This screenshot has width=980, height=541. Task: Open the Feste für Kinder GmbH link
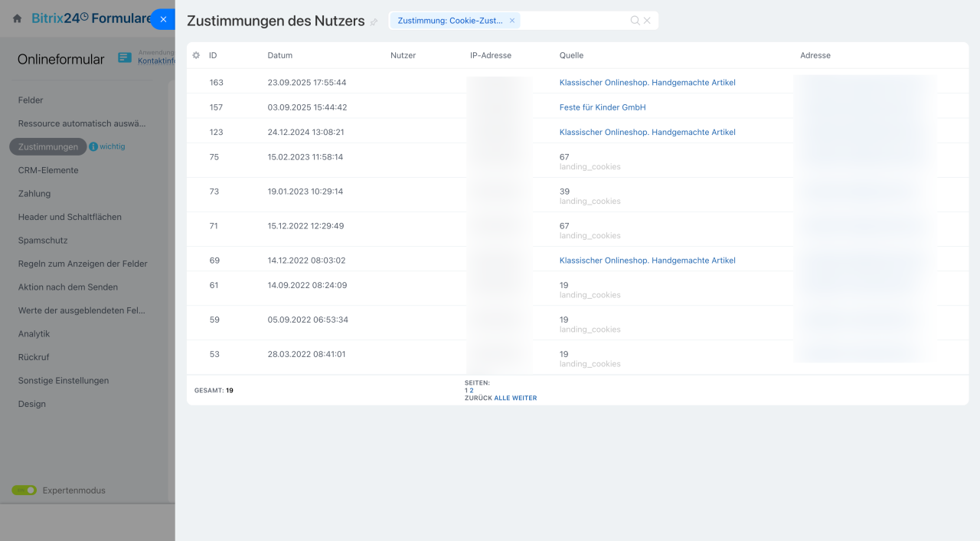coord(603,107)
